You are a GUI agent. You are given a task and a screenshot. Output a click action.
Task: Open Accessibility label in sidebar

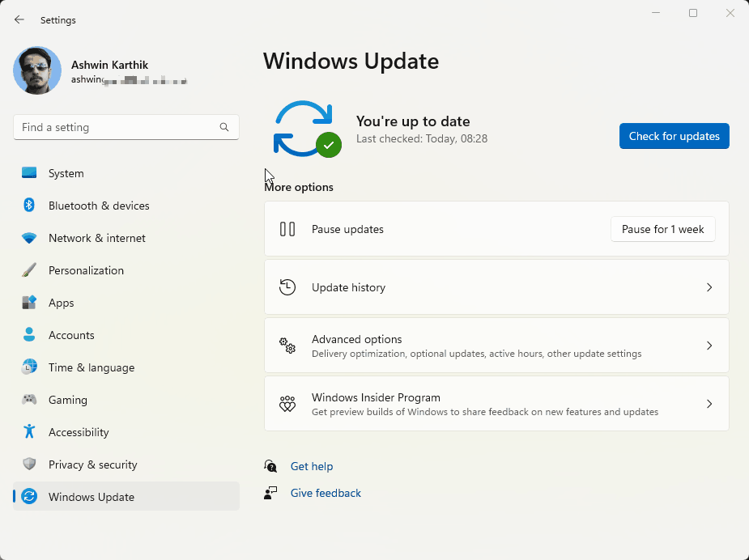click(79, 432)
